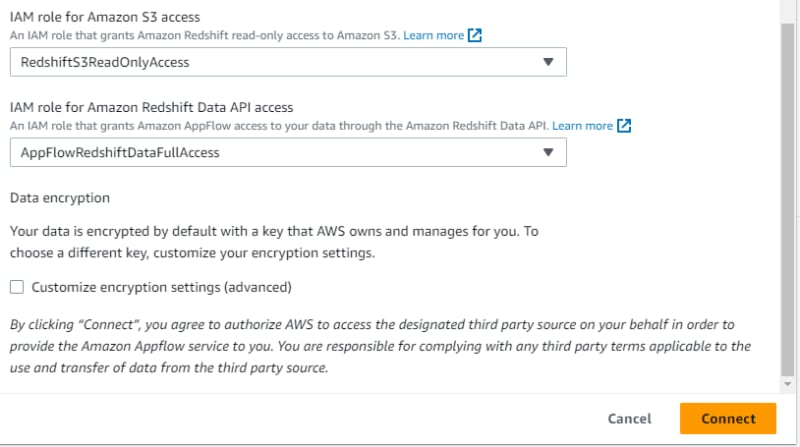Toggle encryption via 'Customize encryption settings (advanced)' label
The height and width of the screenshot is (447, 800).
[161, 287]
